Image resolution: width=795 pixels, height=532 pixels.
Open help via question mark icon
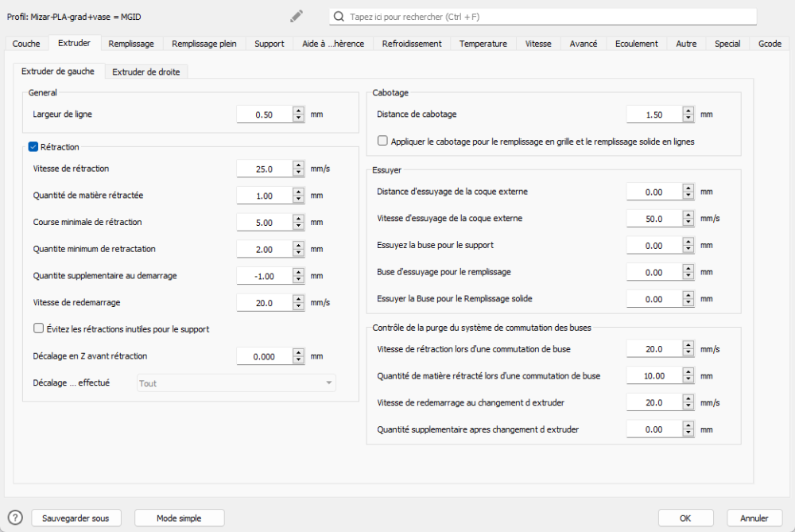coord(15,518)
